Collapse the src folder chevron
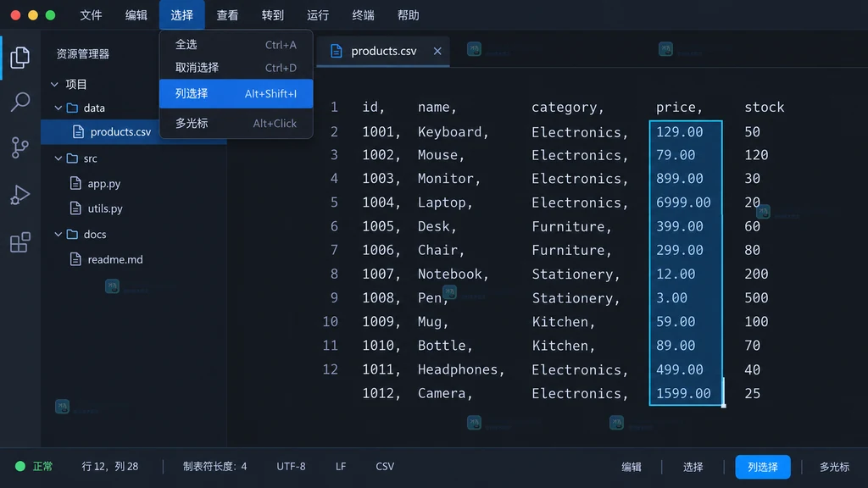 tap(58, 158)
